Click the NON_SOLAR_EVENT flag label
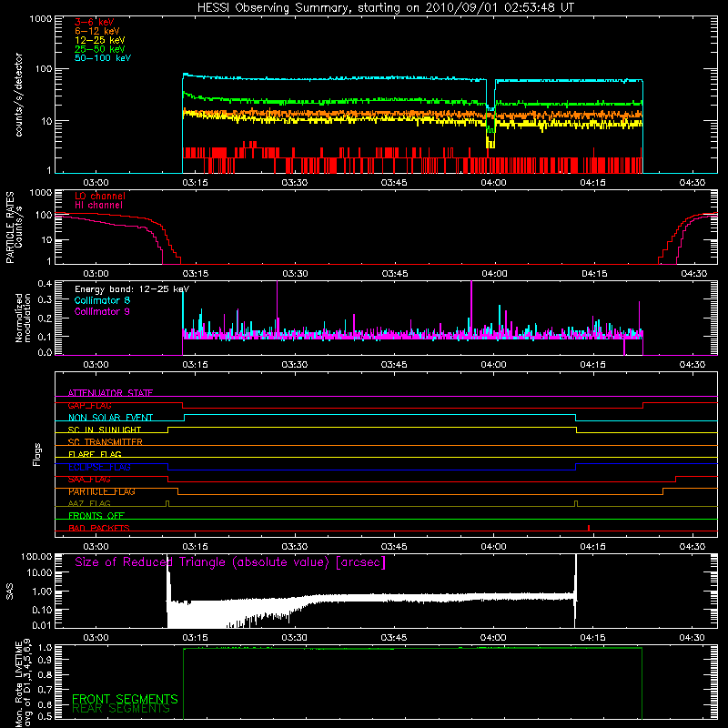This screenshot has height=728, width=728. tap(110, 418)
